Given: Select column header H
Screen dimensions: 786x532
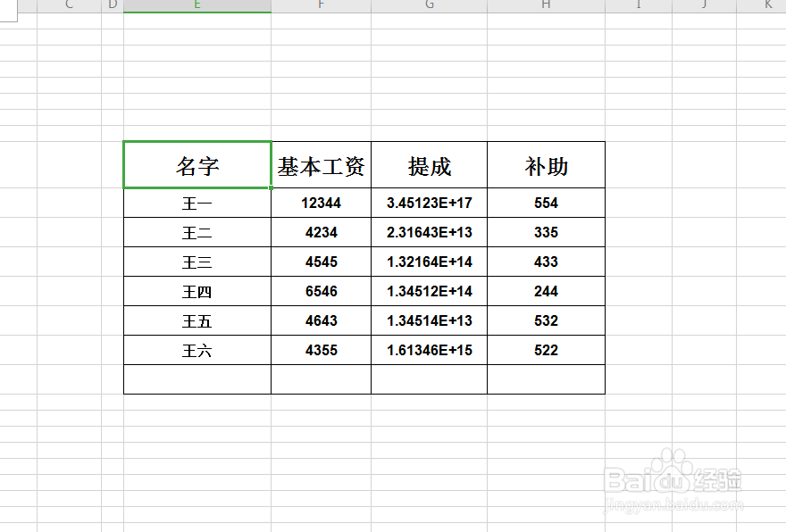Looking at the screenshot, I should [x=545, y=5].
